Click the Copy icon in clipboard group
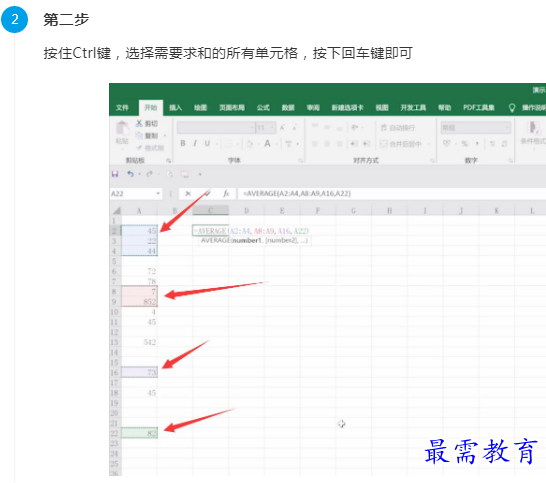The image size is (546, 483). click(139, 135)
